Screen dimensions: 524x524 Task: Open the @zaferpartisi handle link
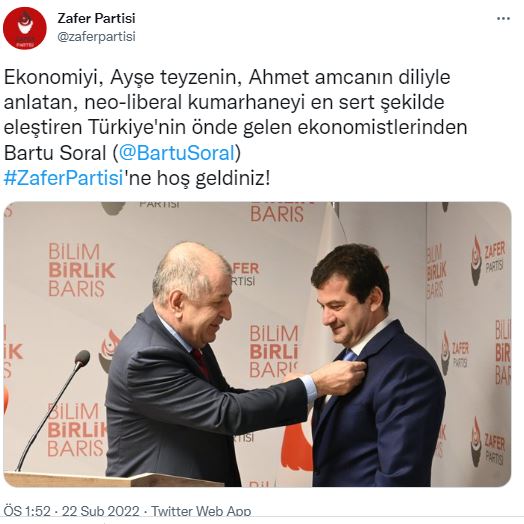pos(96,36)
